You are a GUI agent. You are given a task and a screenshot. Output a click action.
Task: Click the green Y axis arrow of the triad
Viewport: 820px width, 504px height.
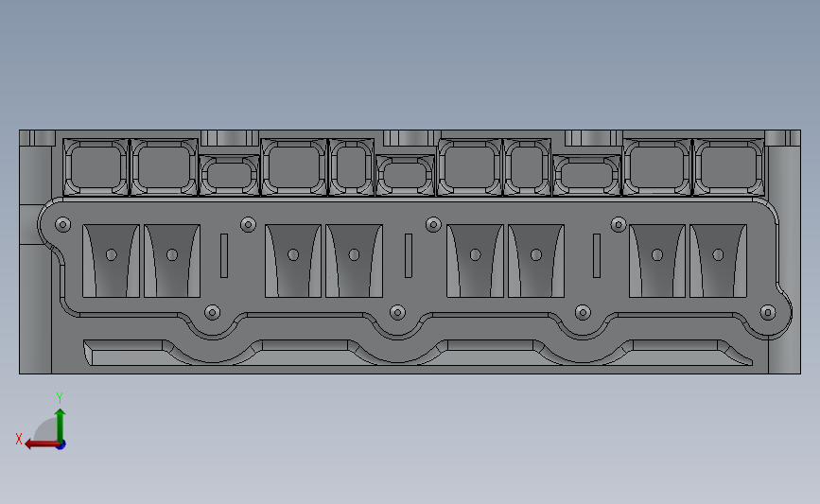click(61, 426)
